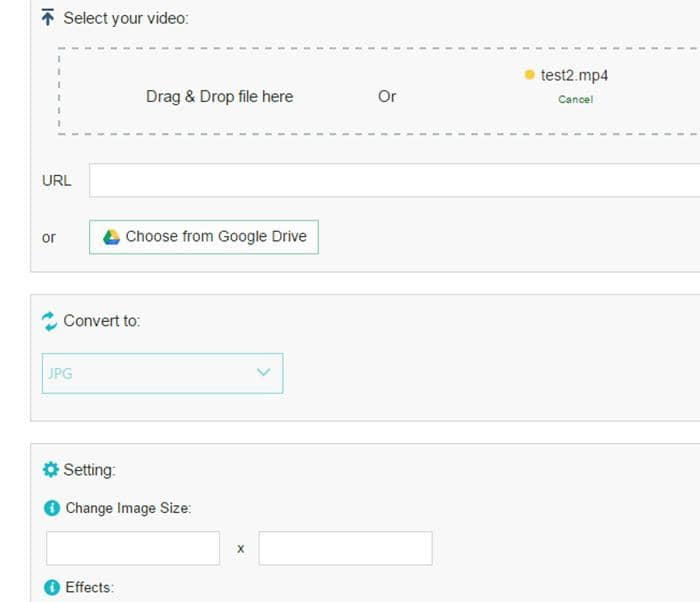The height and width of the screenshot is (602, 700).
Task: Click the Setting gear icon
Action: 50,469
